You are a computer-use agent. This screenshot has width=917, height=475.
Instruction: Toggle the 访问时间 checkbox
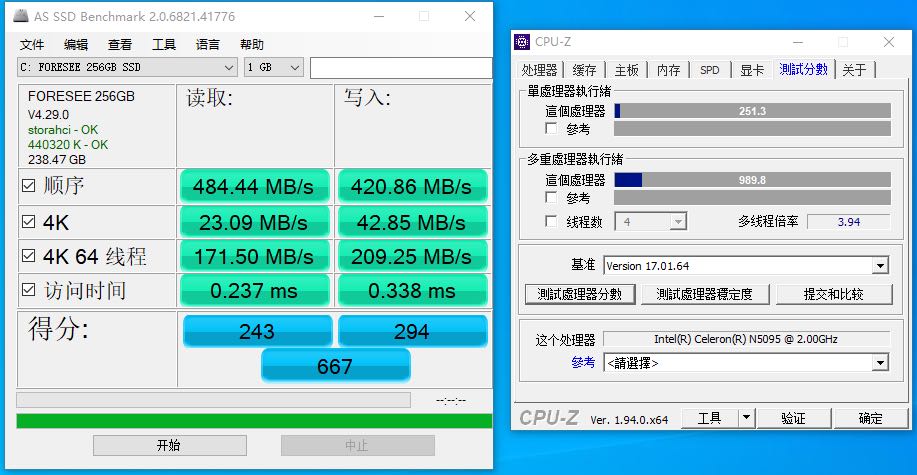click(28, 290)
